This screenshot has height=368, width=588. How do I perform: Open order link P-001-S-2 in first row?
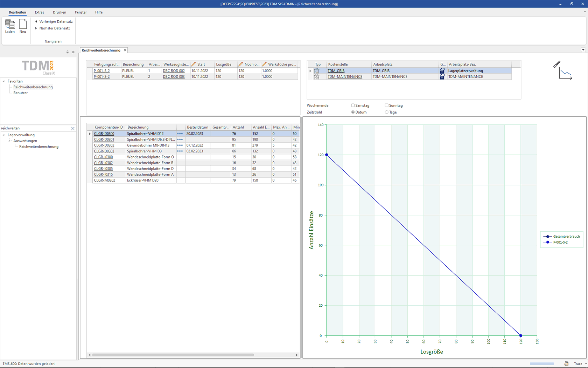point(101,71)
